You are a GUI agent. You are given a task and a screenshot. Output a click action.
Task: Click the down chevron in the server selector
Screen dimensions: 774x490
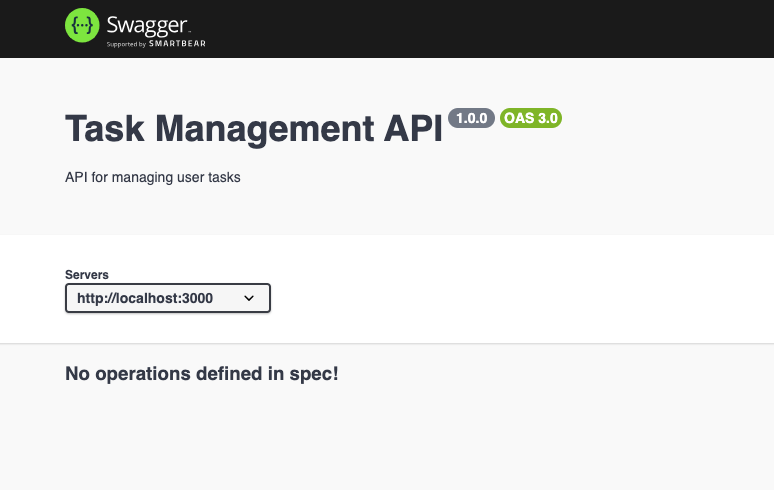(249, 298)
